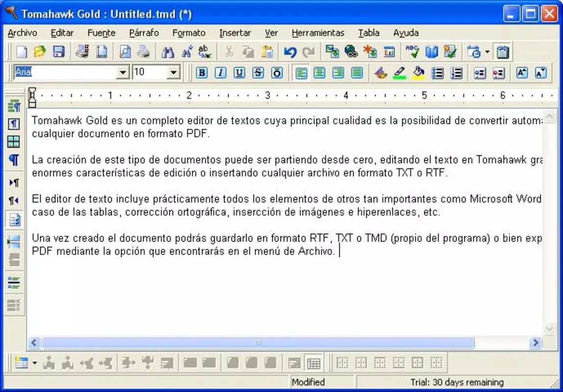
Task: Expand the insert table dropdown arrow
Action: tap(34, 363)
